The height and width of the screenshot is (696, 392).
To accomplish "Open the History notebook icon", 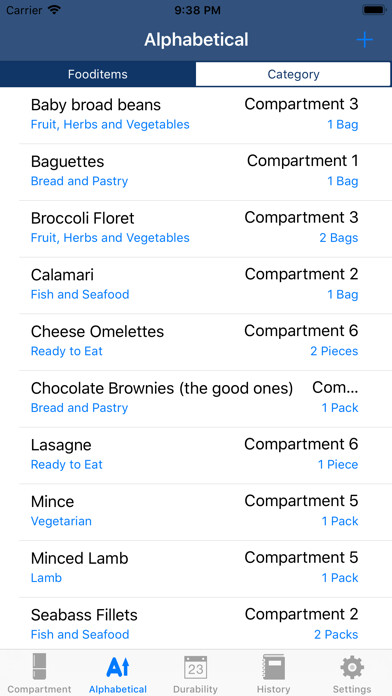I will tap(273, 667).
